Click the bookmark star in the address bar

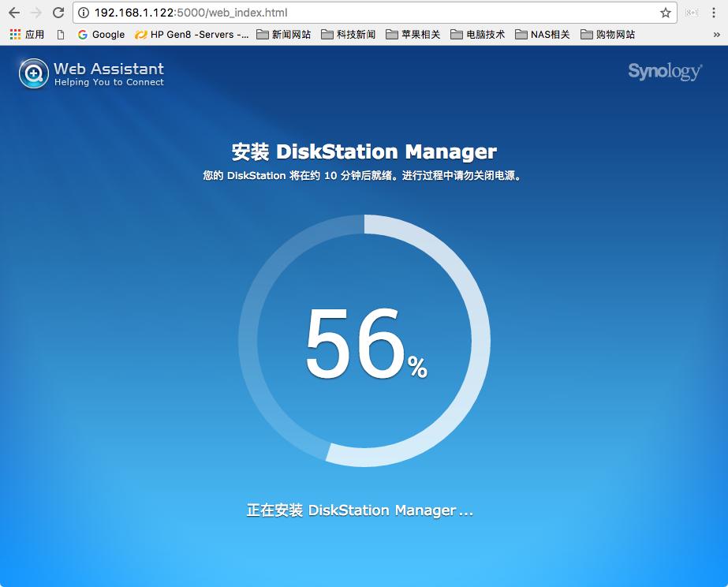[x=666, y=13]
